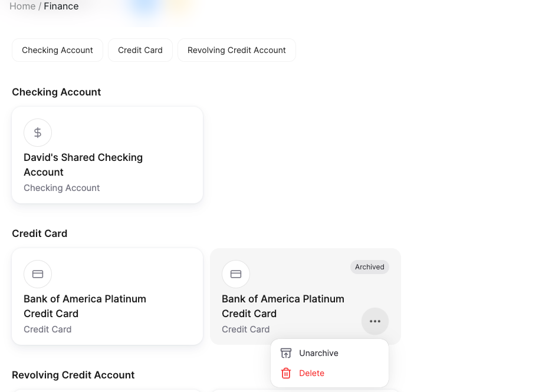552x392 pixels.
Task: Filter by the Credit Card chip
Action: pyautogui.click(x=140, y=50)
